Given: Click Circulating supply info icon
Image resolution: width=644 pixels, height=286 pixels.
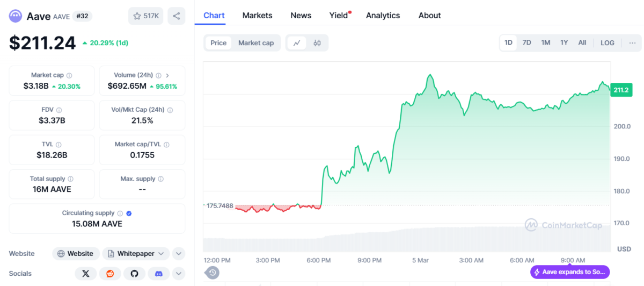Looking at the screenshot, I should pyautogui.click(x=120, y=213).
